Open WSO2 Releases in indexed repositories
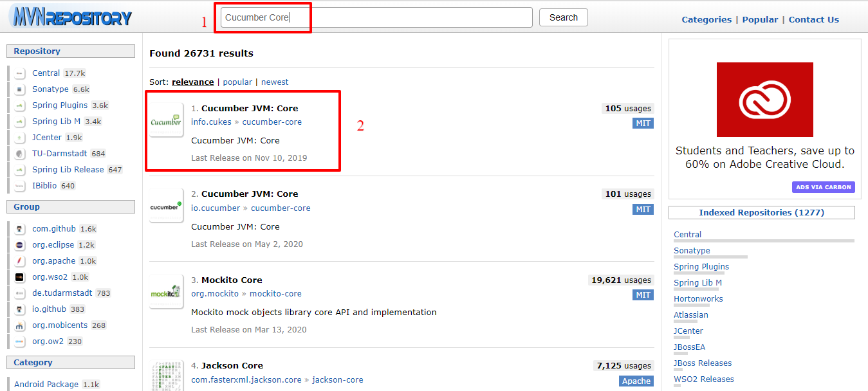The image size is (868, 391). pyautogui.click(x=704, y=379)
